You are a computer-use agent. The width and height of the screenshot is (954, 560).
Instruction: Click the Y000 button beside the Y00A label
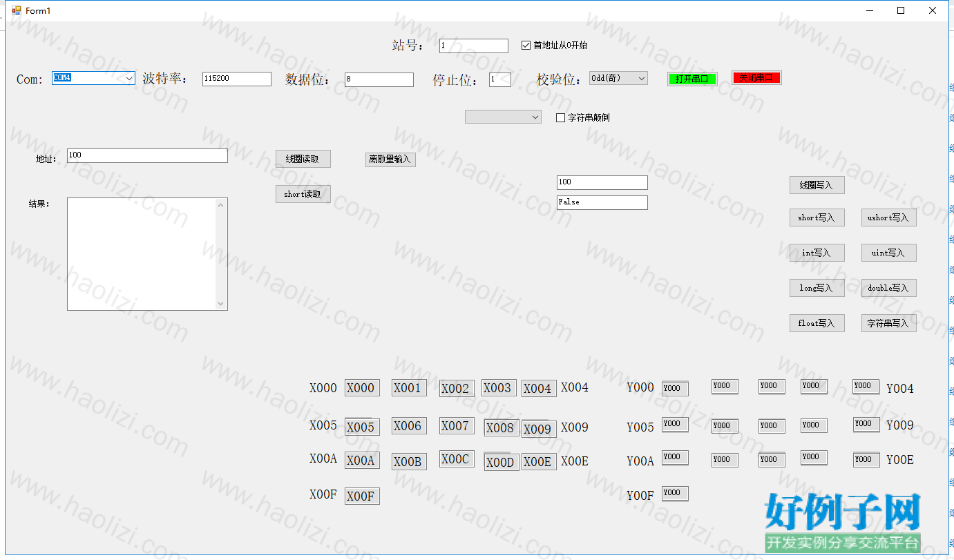pos(675,457)
